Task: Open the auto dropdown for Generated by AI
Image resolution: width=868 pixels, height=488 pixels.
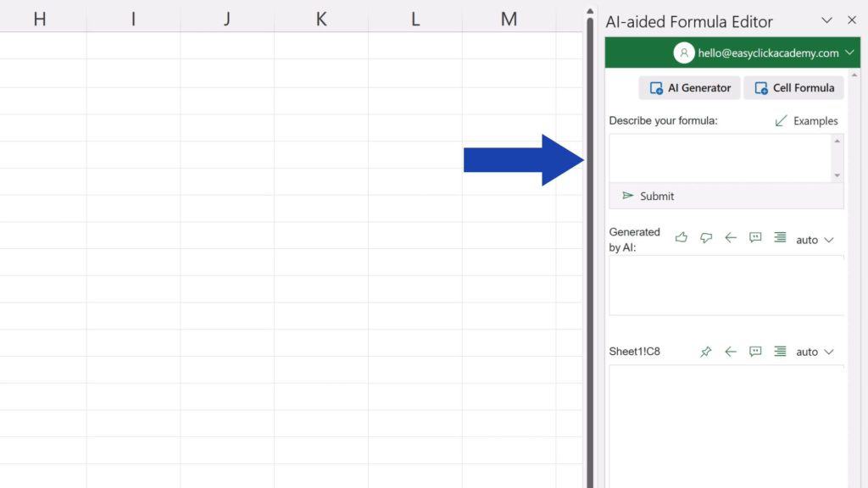Action: click(815, 240)
